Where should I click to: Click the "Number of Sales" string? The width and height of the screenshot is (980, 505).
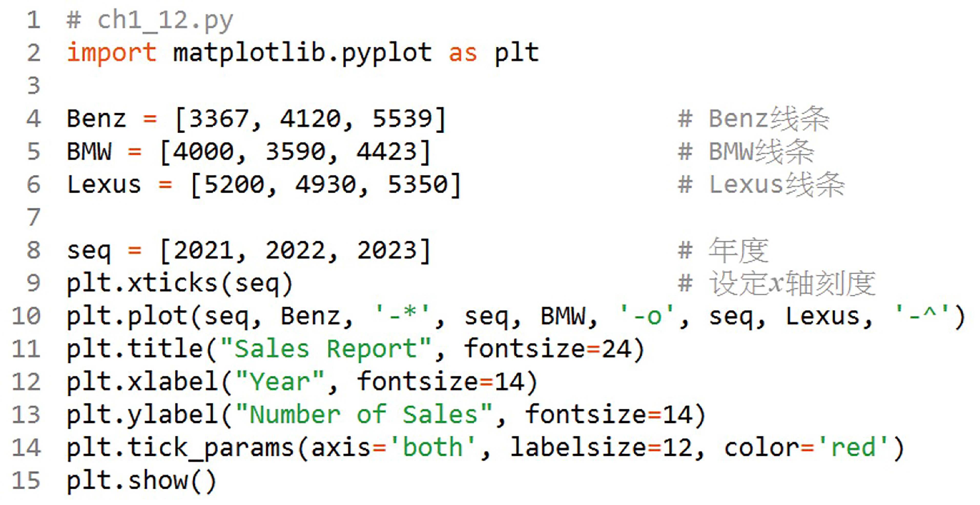(363, 415)
